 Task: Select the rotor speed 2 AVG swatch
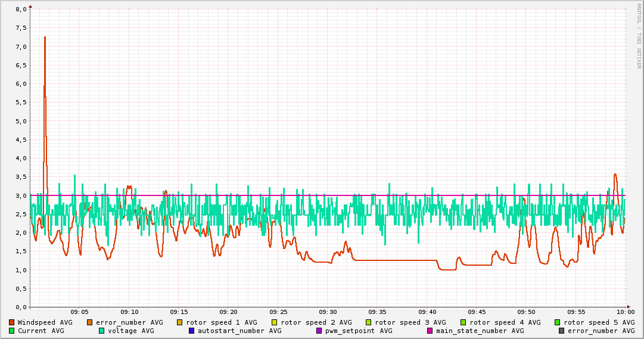tap(275, 322)
